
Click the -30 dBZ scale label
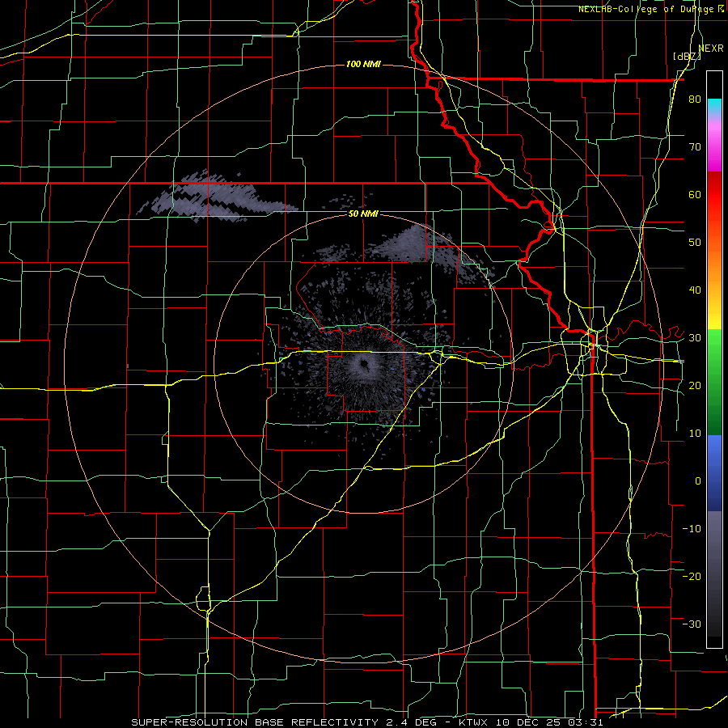coord(692,624)
